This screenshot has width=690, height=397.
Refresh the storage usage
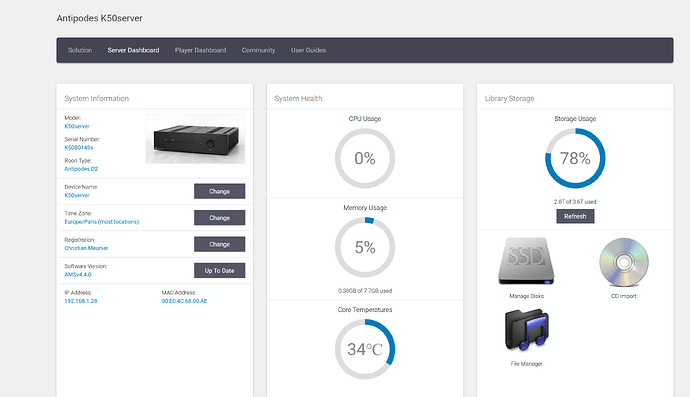click(575, 216)
